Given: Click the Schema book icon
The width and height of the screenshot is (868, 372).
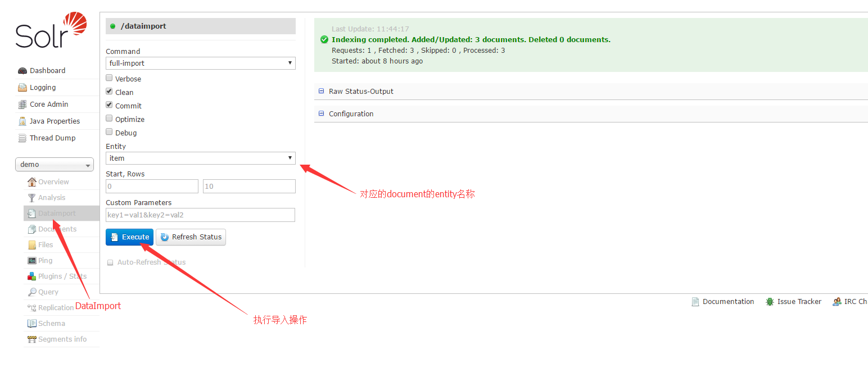Looking at the screenshot, I should (x=32, y=324).
